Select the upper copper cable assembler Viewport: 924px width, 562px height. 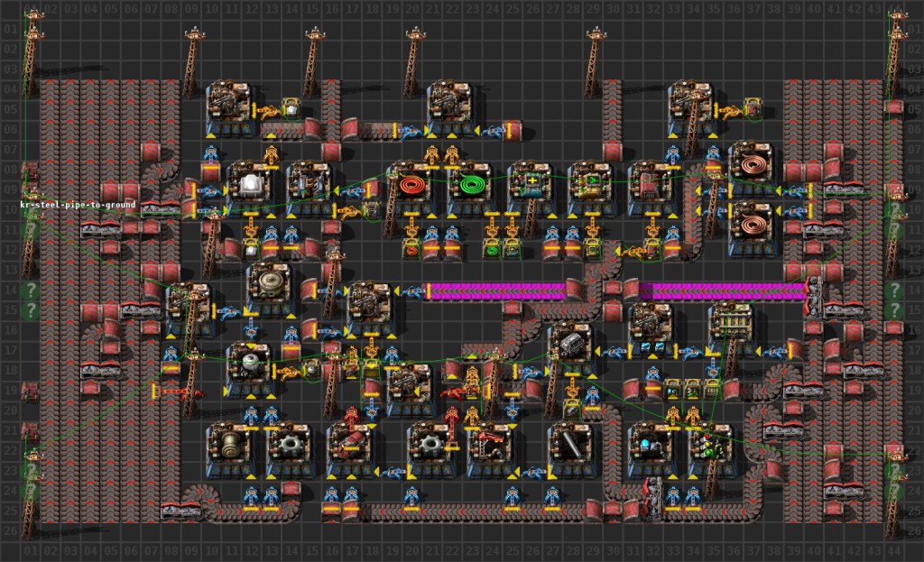752,167
